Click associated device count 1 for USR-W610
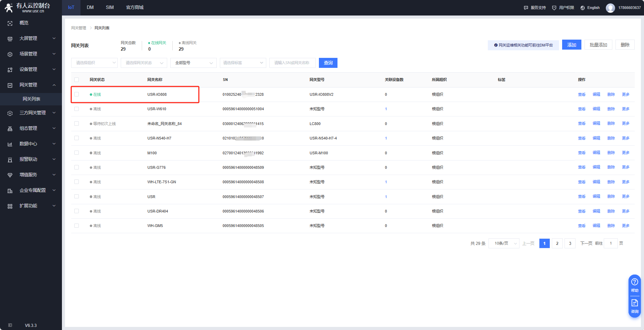The height and width of the screenshot is (330, 644). click(386, 109)
